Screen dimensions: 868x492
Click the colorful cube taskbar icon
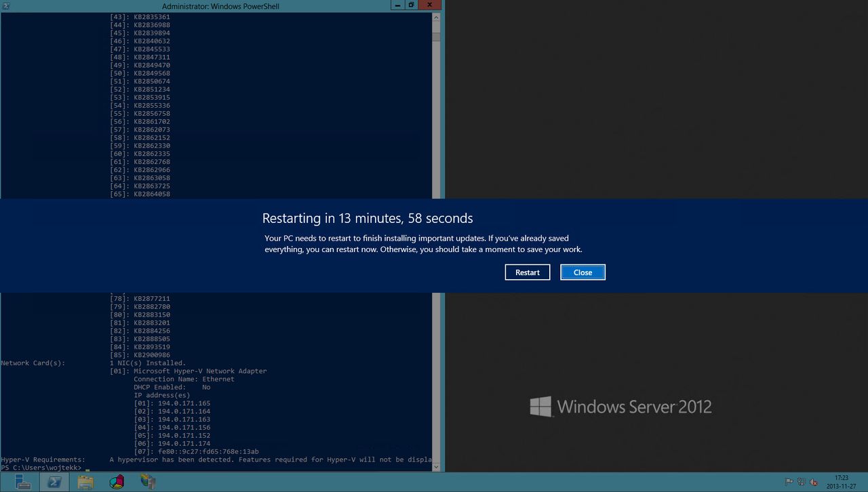[117, 482]
